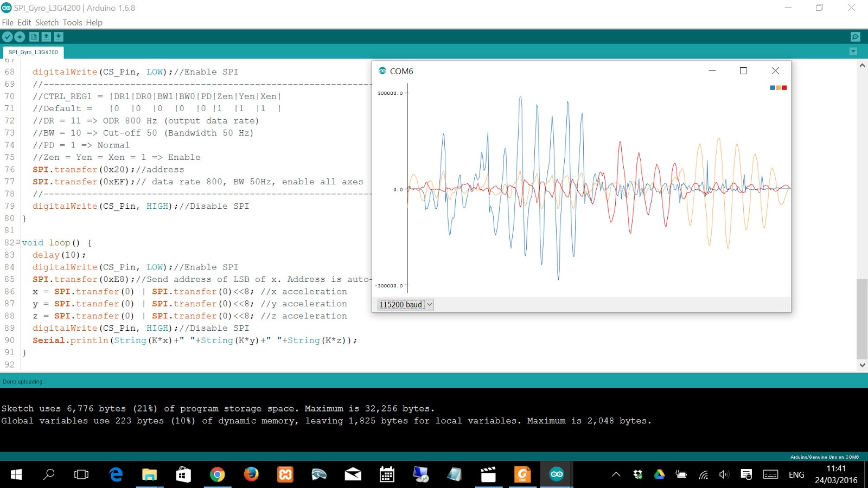Open the Edit menu

pyautogui.click(x=24, y=22)
